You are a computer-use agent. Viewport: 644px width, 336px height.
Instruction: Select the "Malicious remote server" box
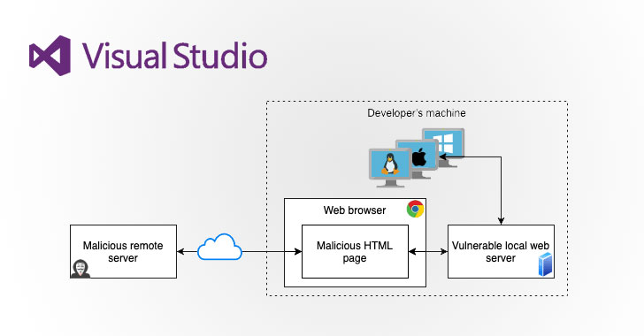click(x=123, y=251)
